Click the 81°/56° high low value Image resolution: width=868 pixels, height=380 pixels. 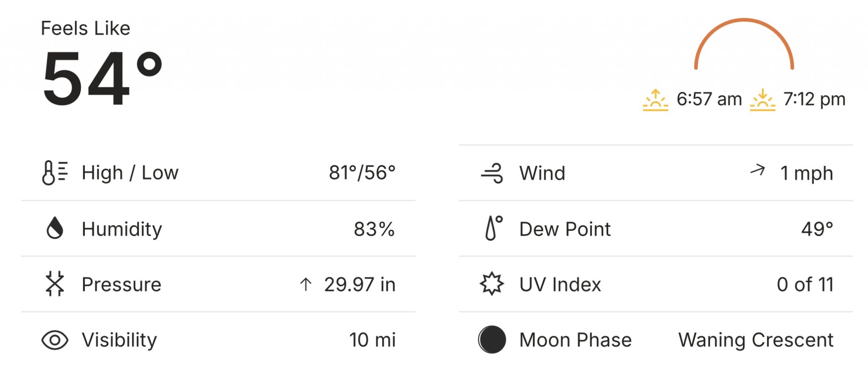362,173
